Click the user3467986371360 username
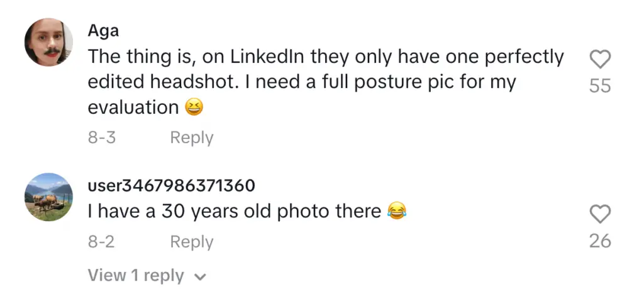The width and height of the screenshot is (644, 304). 171,185
